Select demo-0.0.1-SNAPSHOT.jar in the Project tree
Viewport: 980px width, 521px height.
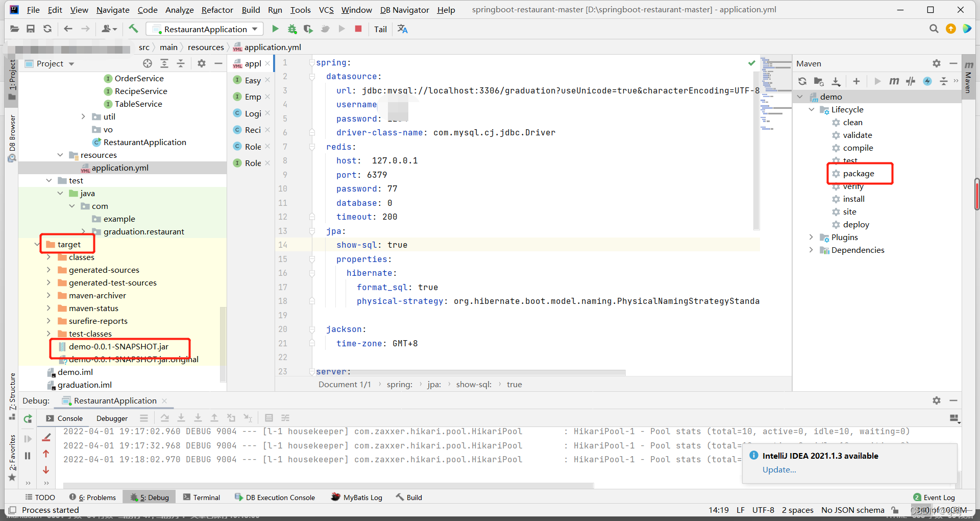click(x=118, y=347)
